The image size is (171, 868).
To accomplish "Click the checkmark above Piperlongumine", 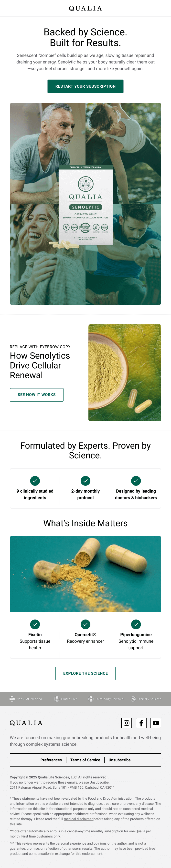I will click(x=136, y=624).
